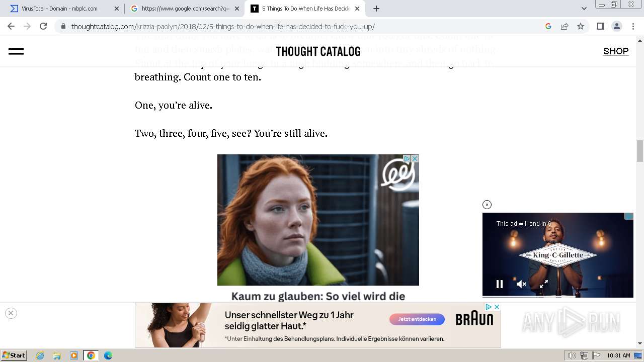Open the system volume icon
Image resolution: width=644 pixels, height=362 pixels.
click(572, 355)
